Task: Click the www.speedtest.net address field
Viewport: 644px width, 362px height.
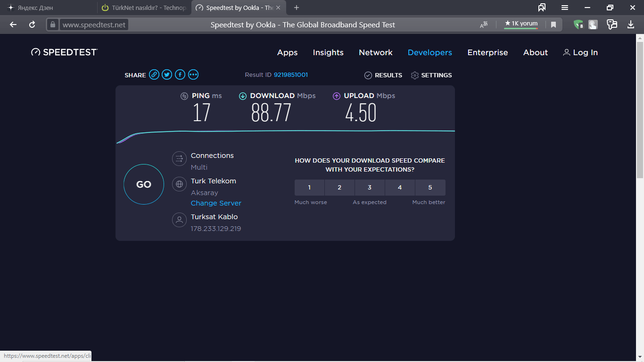Action: point(94,25)
